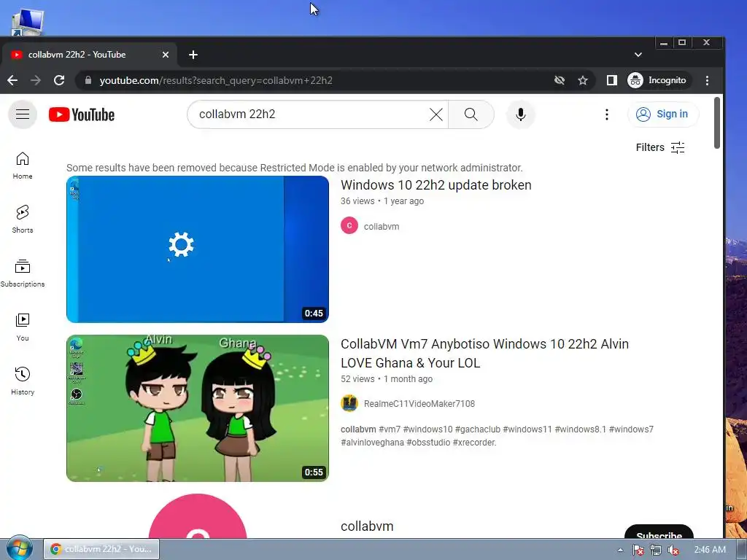The image size is (747, 560).
Task: Open 'Windows 10 22h2 update broken' video title
Action: 436,184
